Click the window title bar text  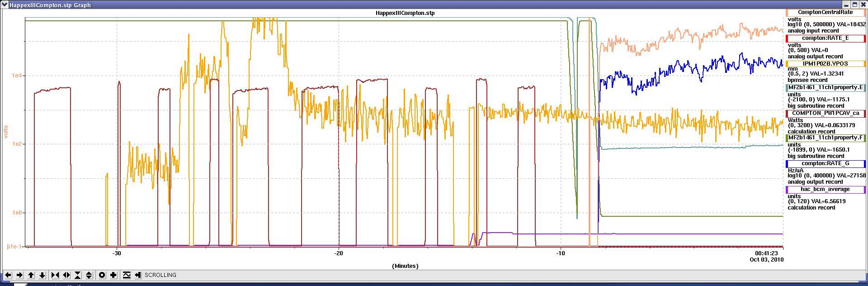[x=50, y=5]
